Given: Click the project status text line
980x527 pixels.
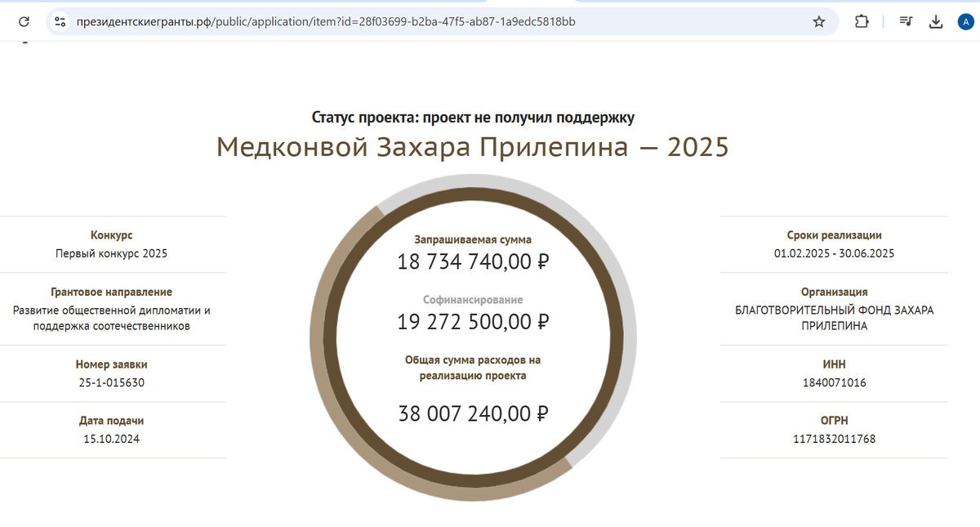Looking at the screenshot, I should 473,118.
